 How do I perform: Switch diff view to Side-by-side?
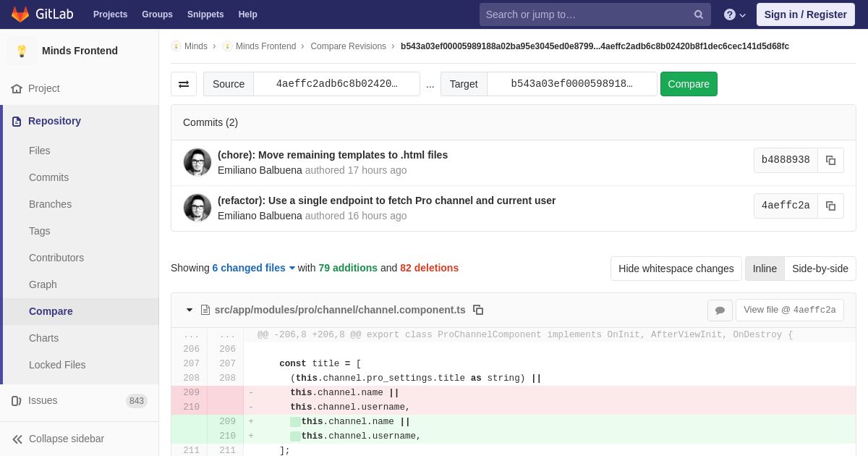tap(820, 269)
